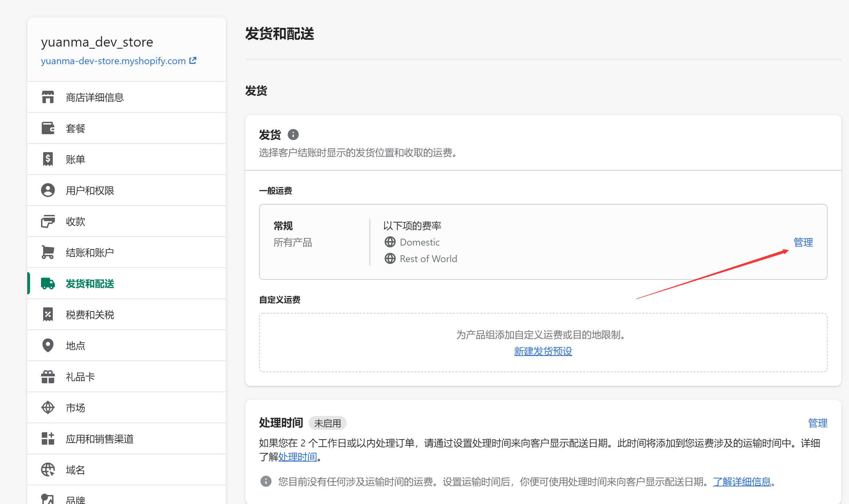849x504 pixels.
Task: Click the apps and sales channels grid icon
Action: pyautogui.click(x=48, y=438)
